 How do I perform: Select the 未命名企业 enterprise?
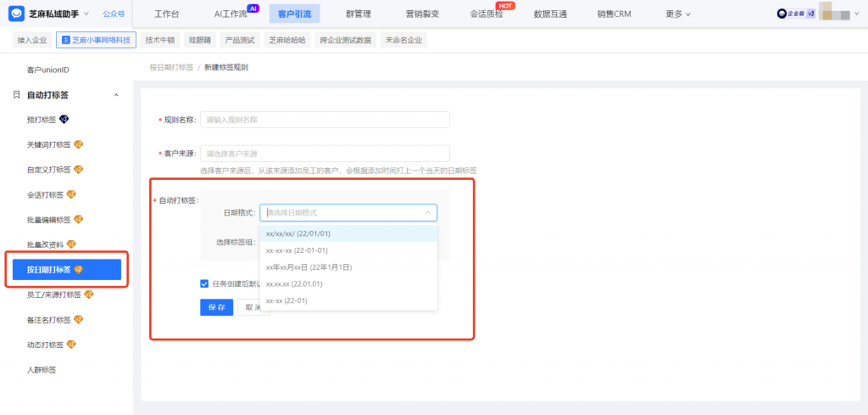(x=403, y=40)
